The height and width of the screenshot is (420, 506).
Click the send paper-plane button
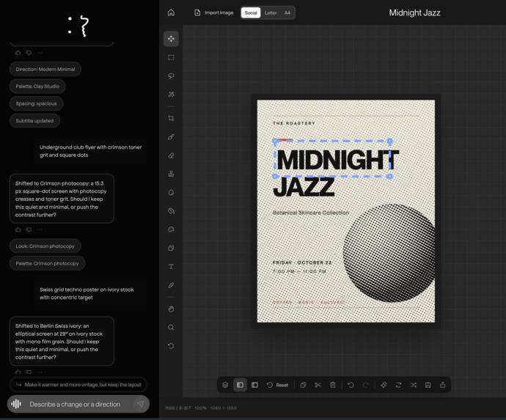point(140,404)
